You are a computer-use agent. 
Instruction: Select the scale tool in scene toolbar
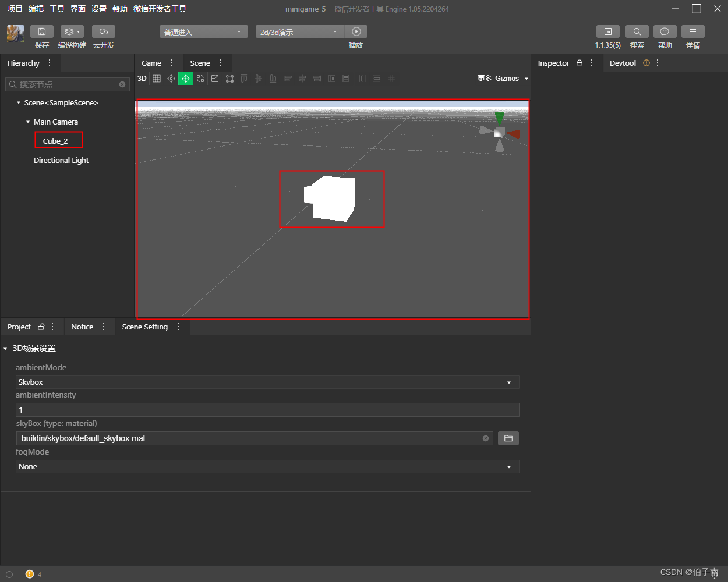click(x=215, y=79)
